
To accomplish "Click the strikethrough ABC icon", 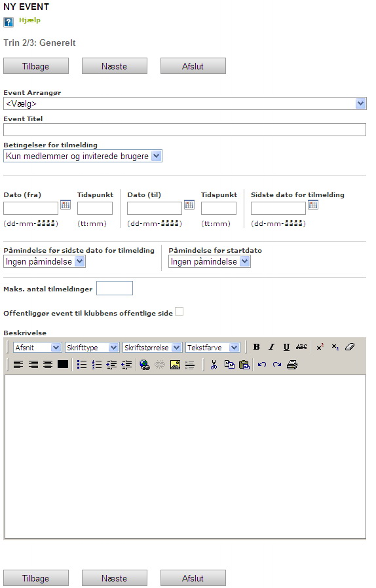I will 301,347.
